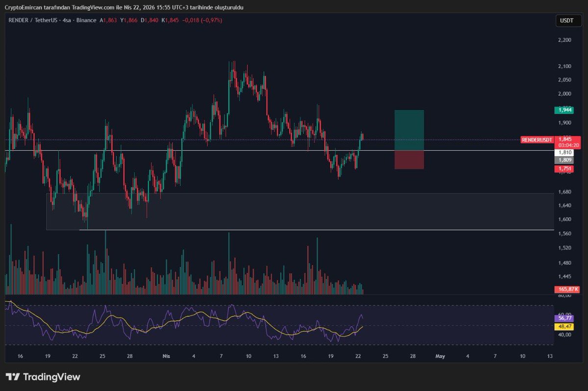
Task: Click the 1,445 price axis tick
Action: [564, 277]
